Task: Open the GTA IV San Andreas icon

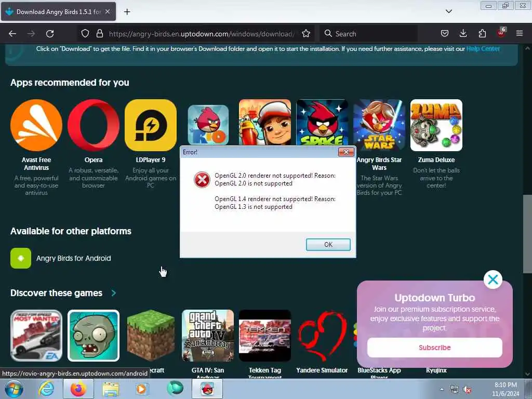Action: click(x=208, y=336)
